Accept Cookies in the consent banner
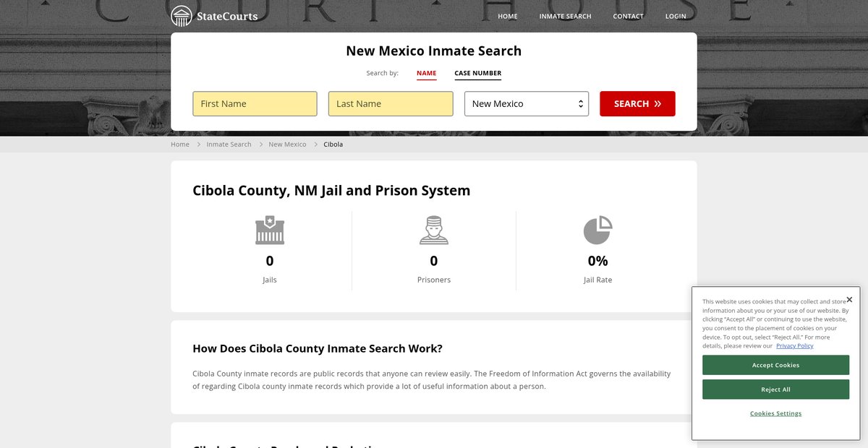The height and width of the screenshot is (448, 868). point(775,365)
